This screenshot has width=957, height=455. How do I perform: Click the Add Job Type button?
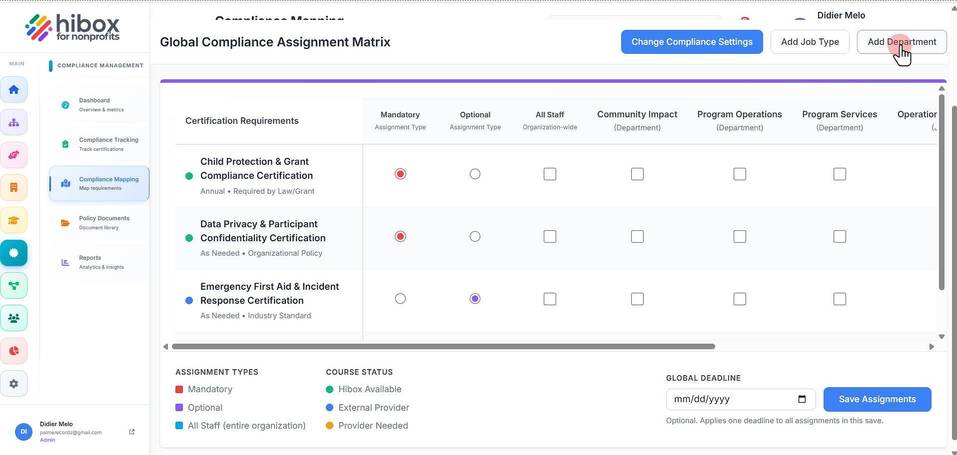click(810, 42)
